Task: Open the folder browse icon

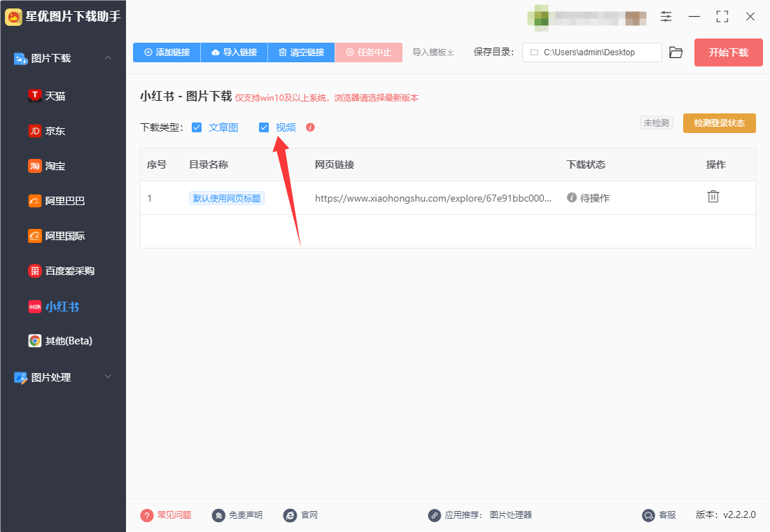Action: (x=675, y=52)
